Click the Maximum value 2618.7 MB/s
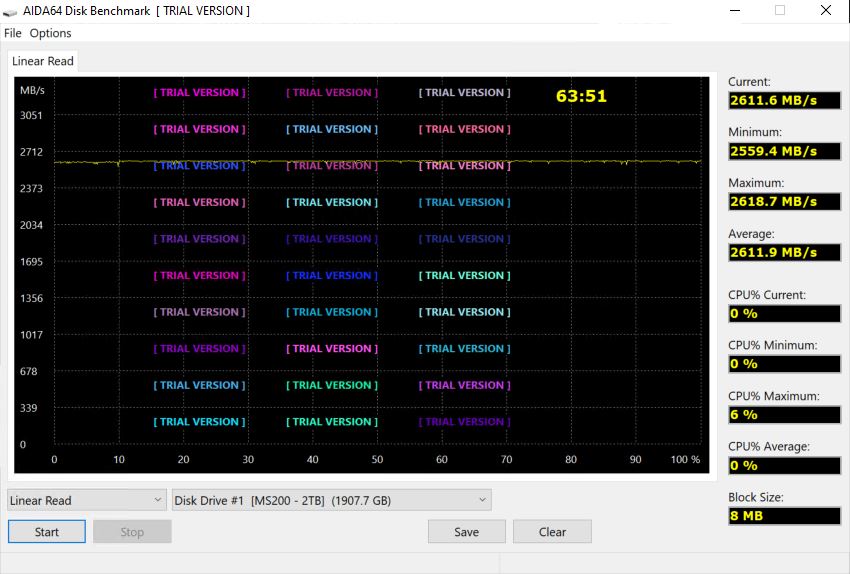Screen dimensions: 850x574 point(784,202)
